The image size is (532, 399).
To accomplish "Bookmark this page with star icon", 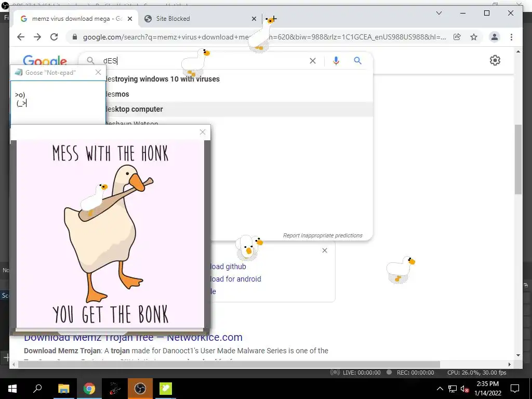I will [x=474, y=37].
